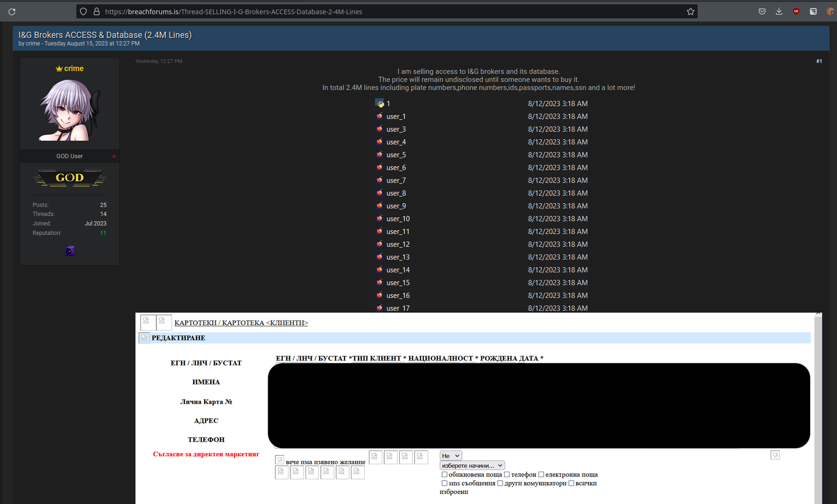837x504 pixels.
Task: Click the purple award icon under Reputation
Action: (70, 251)
